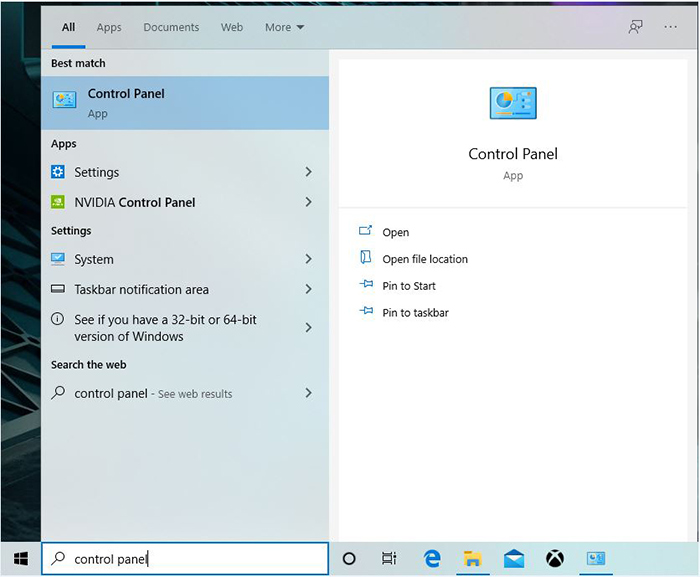The width and height of the screenshot is (700, 577).
Task: Click the Windows Start button
Action: (20, 559)
